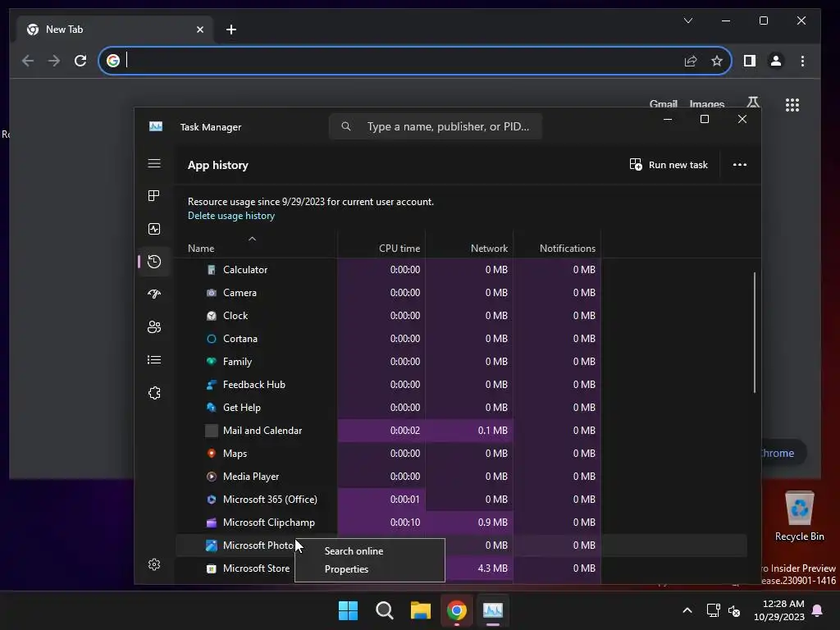Screen dimensions: 840x630
Task: Select App history icon in sidebar
Action: 154,262
